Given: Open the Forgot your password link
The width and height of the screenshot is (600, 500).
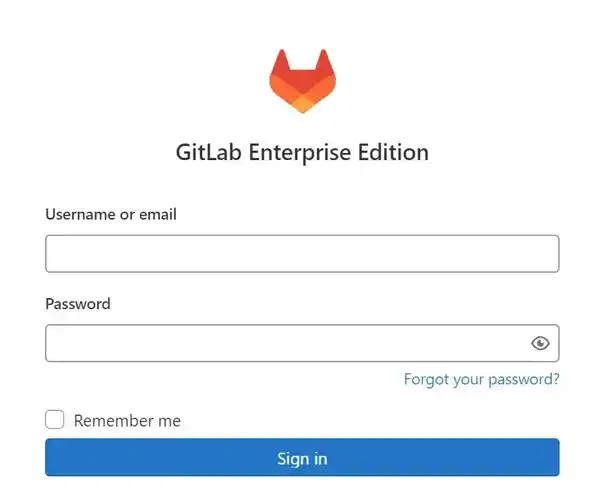Looking at the screenshot, I should coord(481,379).
